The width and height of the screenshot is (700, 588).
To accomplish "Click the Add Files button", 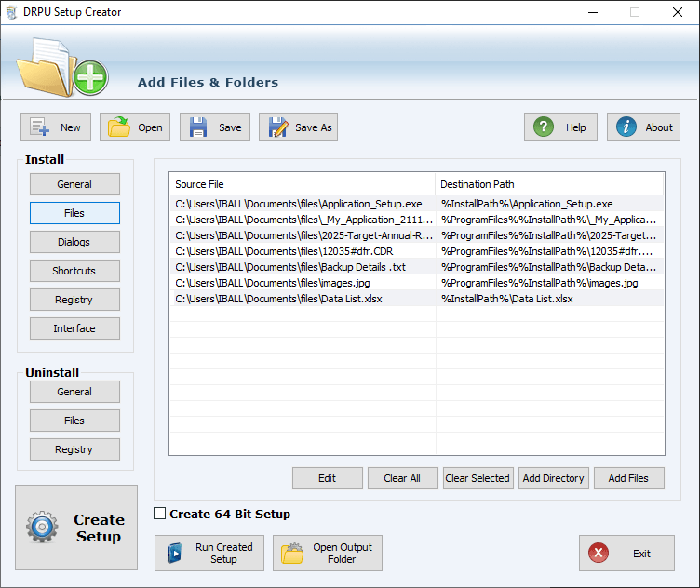I will 628,478.
